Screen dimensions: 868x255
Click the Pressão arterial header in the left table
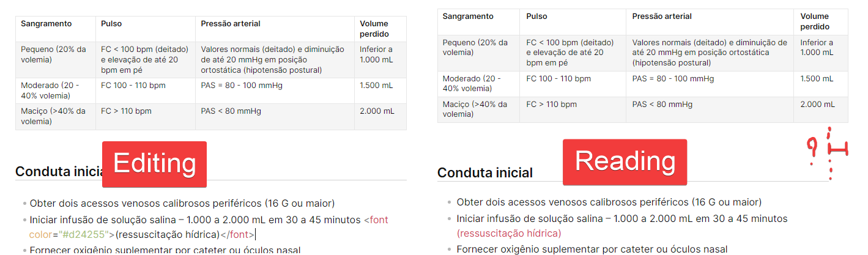coord(231,24)
